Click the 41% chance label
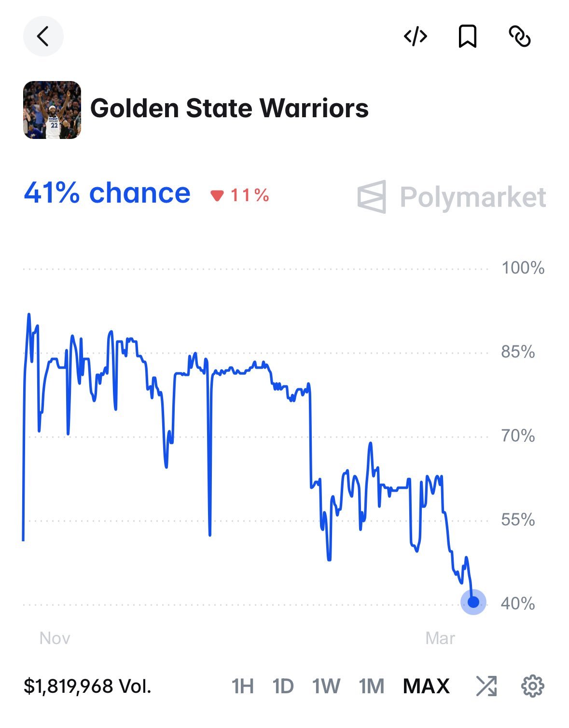569x728 pixels. coord(107,193)
